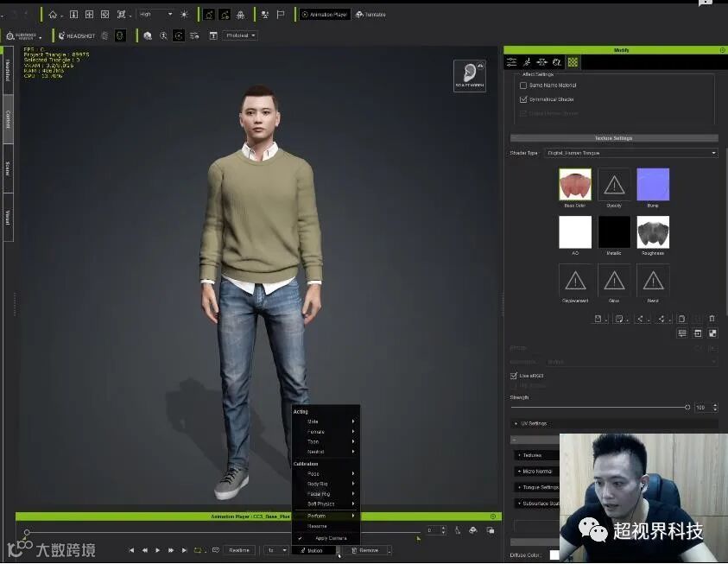Open the High quality dropdown
This screenshot has width=728, height=564.
(x=155, y=15)
